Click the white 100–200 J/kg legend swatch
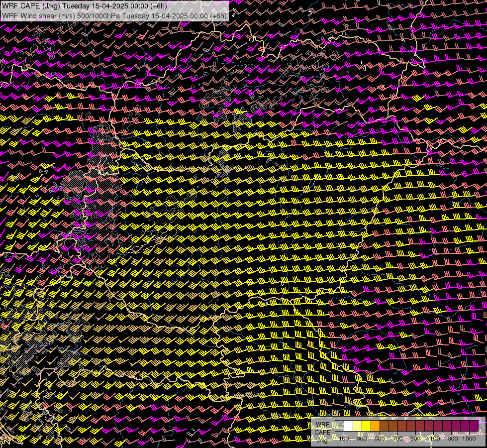The height and width of the screenshot is (448, 487). tap(349, 426)
